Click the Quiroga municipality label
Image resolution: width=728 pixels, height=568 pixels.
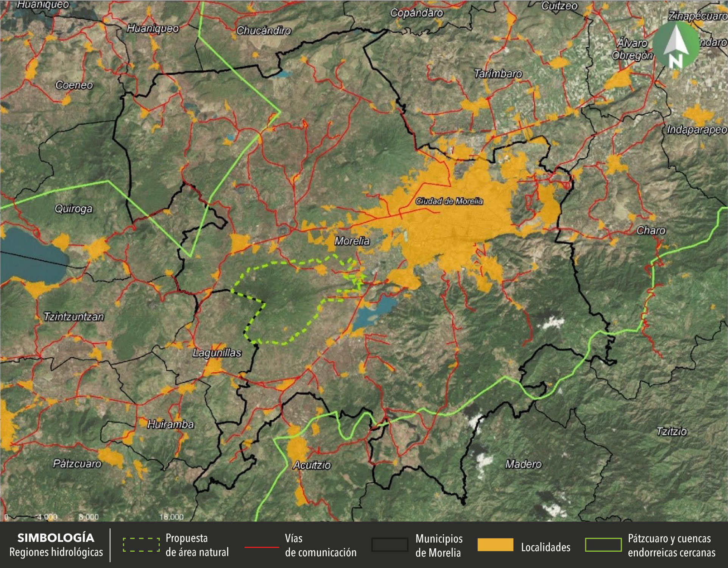point(73,209)
